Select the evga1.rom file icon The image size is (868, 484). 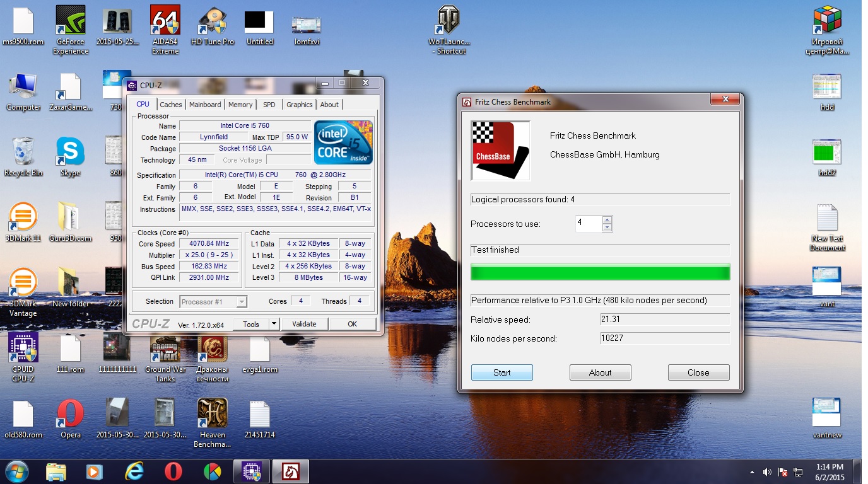click(x=260, y=354)
